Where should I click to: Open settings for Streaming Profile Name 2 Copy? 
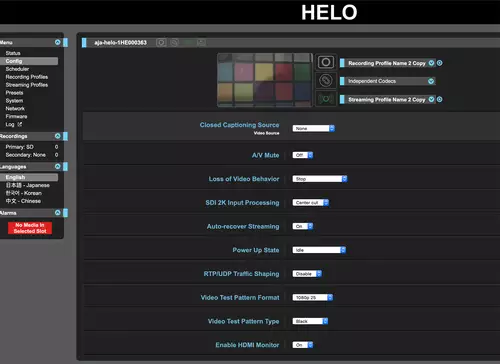(440, 99)
